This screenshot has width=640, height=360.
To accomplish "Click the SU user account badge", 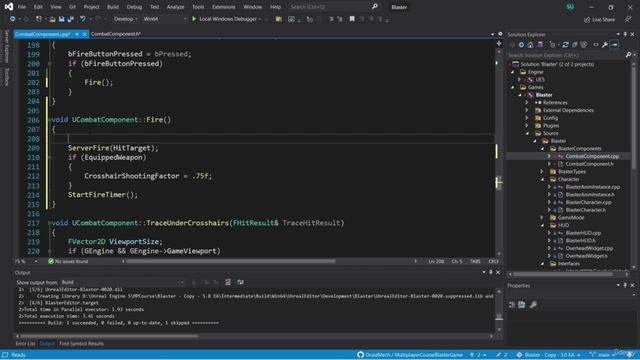I will coord(570,7).
